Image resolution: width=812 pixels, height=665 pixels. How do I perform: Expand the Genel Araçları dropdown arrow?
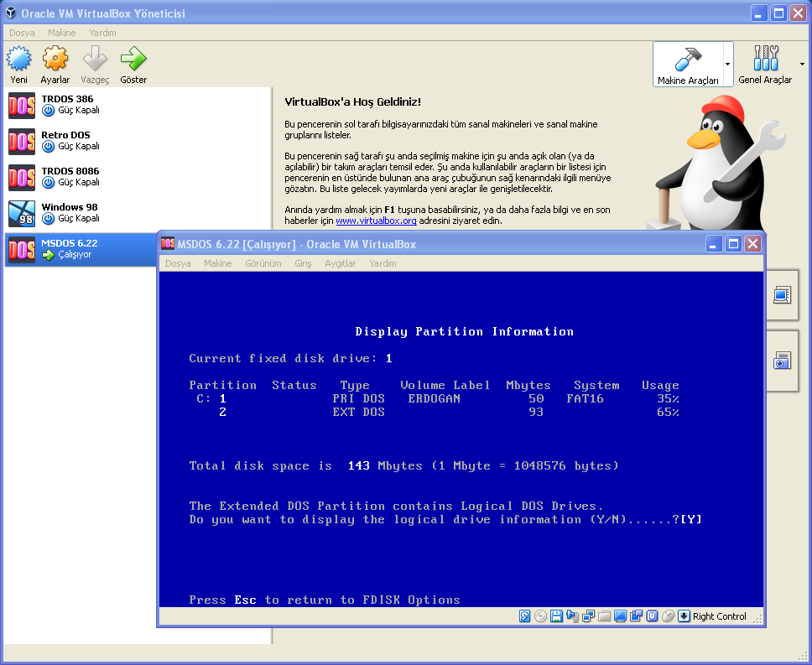(802, 65)
